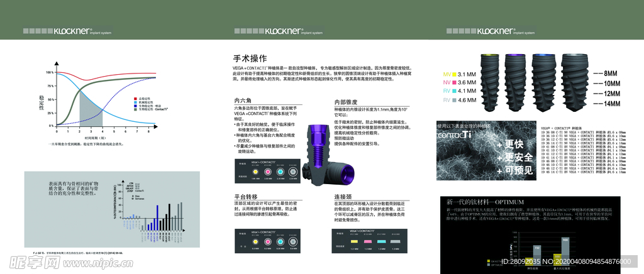Click the gray bar swatch under 连接颈
Viewport: 644px width, 274px height.
395,241
